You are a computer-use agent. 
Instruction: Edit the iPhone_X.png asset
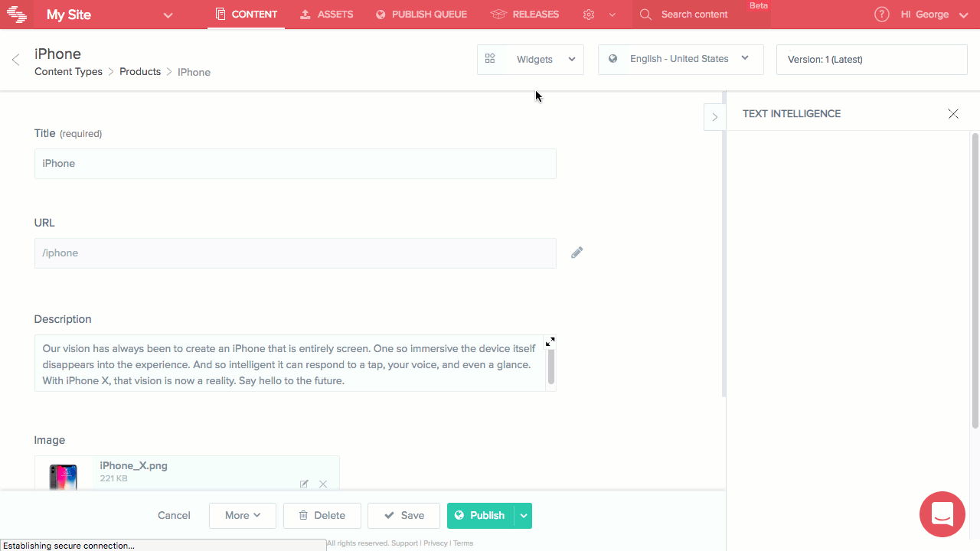point(304,484)
